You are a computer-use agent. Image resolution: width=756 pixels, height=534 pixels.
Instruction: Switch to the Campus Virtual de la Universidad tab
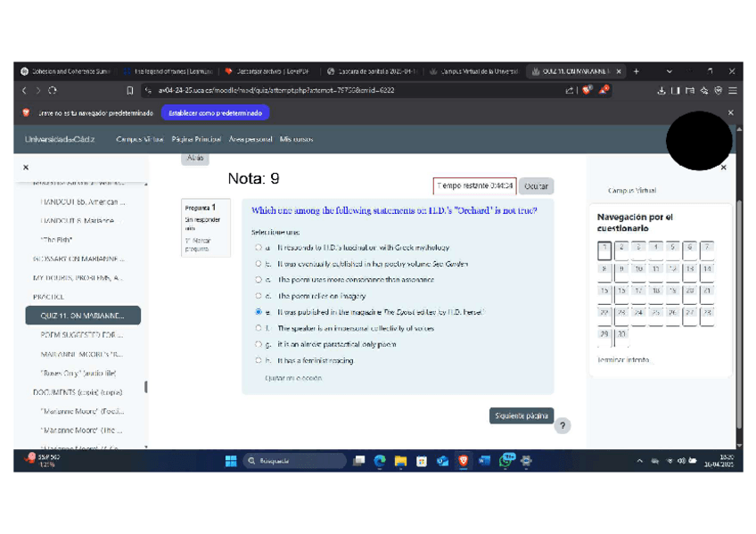pyautogui.click(x=474, y=71)
